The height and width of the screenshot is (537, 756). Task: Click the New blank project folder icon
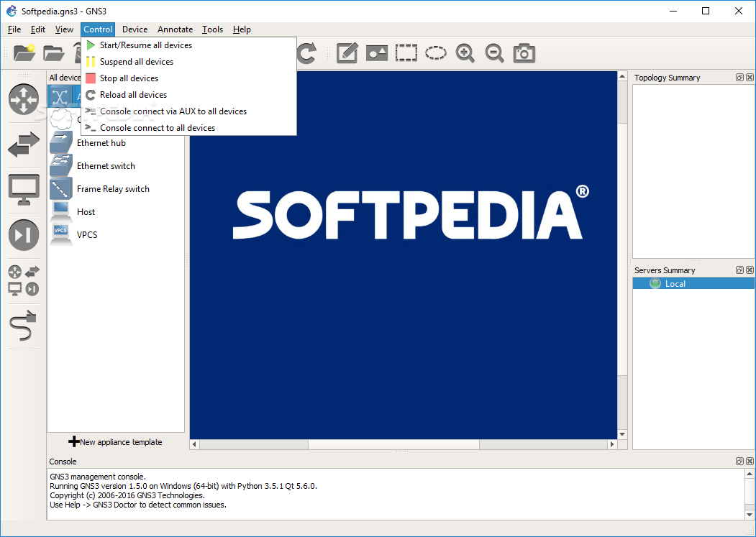tap(24, 52)
